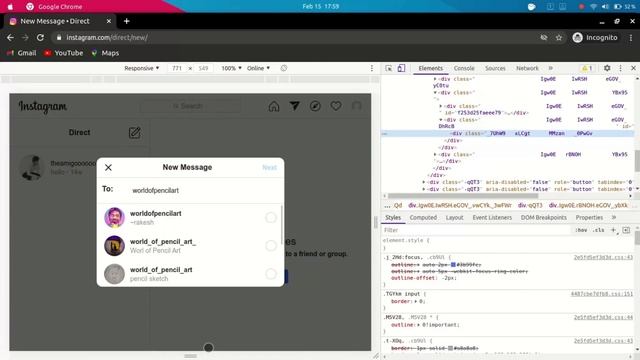640x360 pixels.
Task: Select the world_of_pencil_art_ recipient radio
Action: tap(271, 246)
